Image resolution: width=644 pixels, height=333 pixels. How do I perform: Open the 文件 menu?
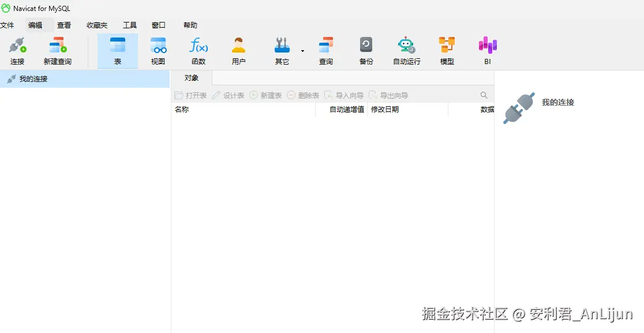[7, 25]
